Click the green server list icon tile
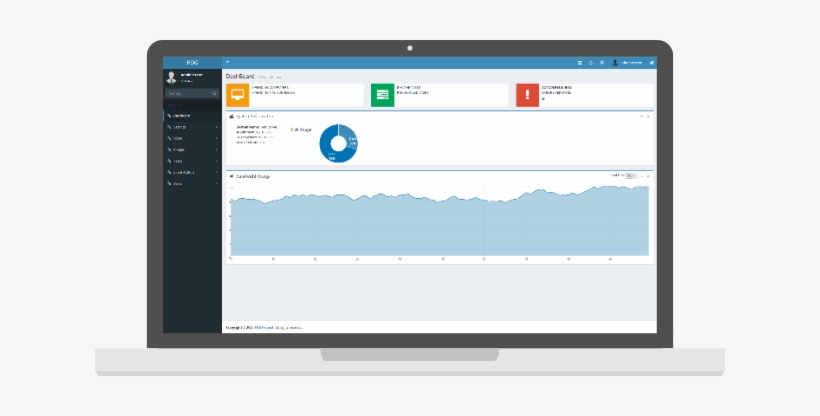 click(x=382, y=95)
